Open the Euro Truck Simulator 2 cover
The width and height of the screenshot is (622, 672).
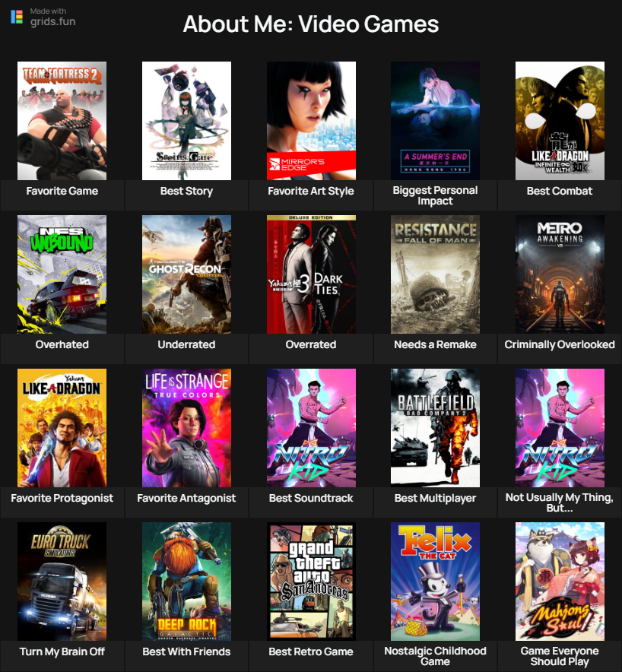(x=62, y=581)
